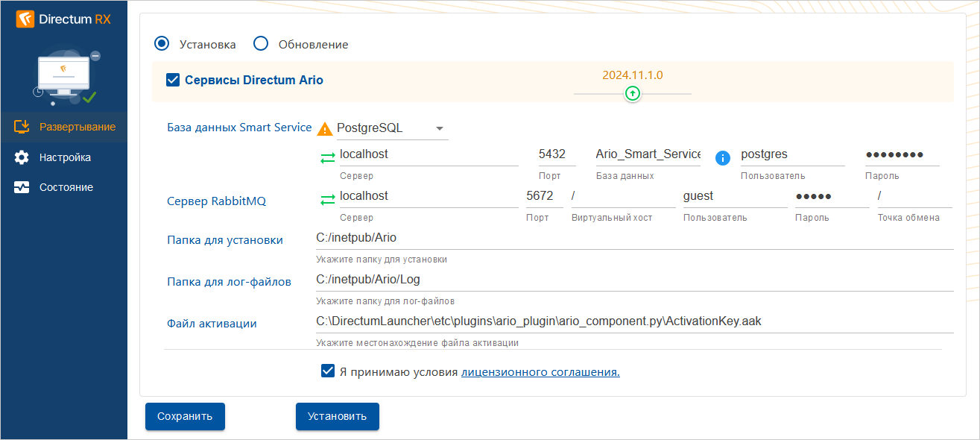This screenshot has width=980, height=440.
Task: Click the guest user field
Action: pyautogui.click(x=735, y=196)
